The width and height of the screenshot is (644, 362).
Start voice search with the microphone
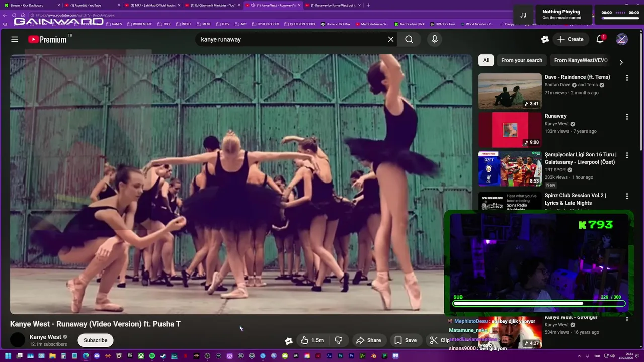pos(435,39)
